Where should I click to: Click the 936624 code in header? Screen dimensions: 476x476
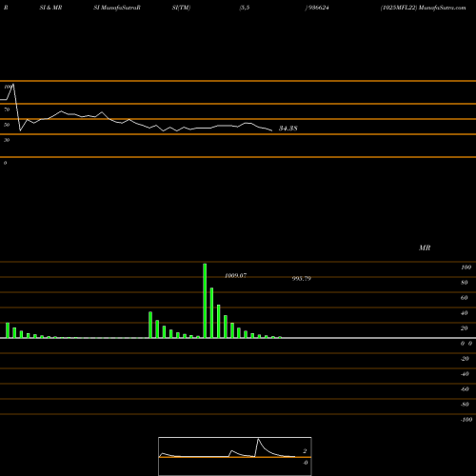(x=318, y=8)
